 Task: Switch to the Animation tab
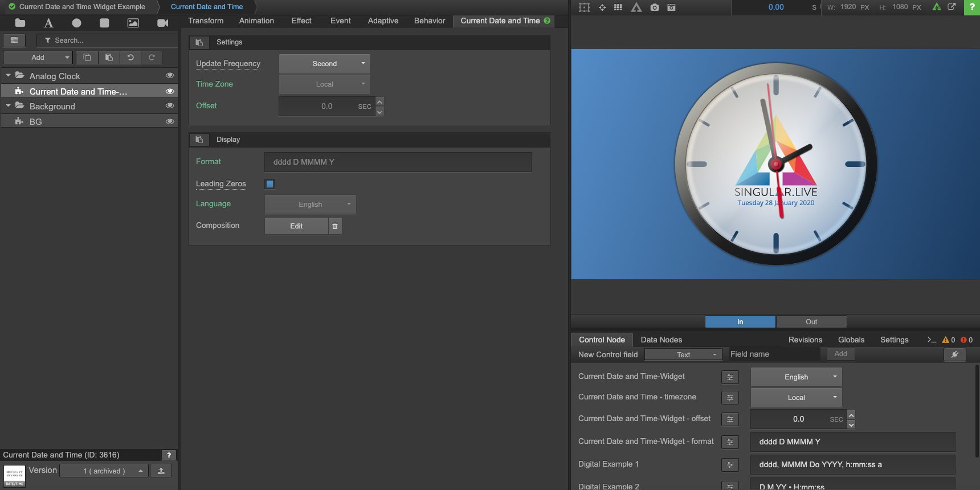click(256, 21)
